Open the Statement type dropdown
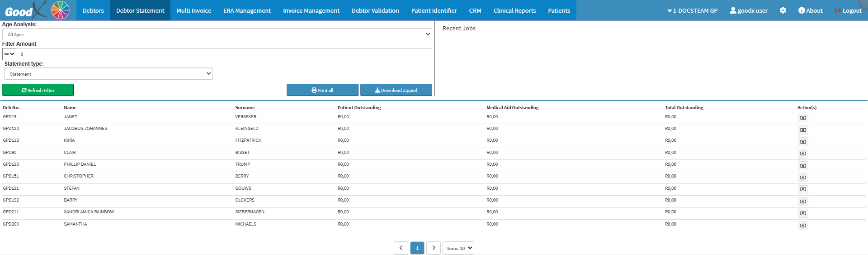 point(108,74)
